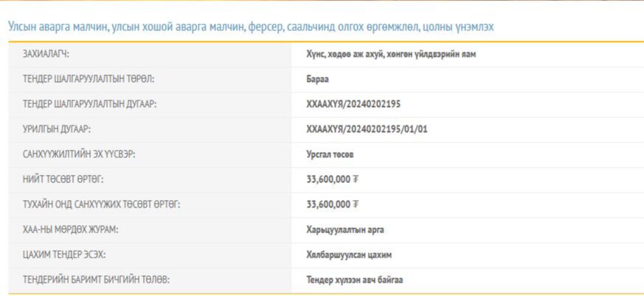The image size is (644, 296).
Task: Click the УРИЛГЫН ДУГААР label
Action: [x=57, y=129]
